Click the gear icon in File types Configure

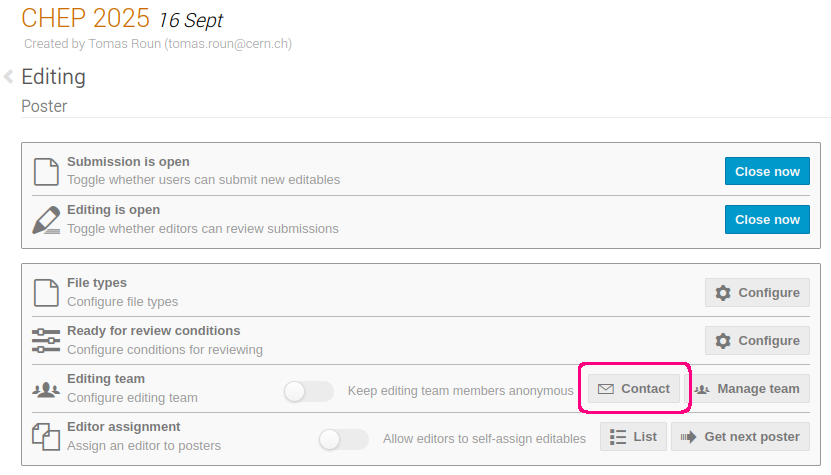click(x=723, y=293)
